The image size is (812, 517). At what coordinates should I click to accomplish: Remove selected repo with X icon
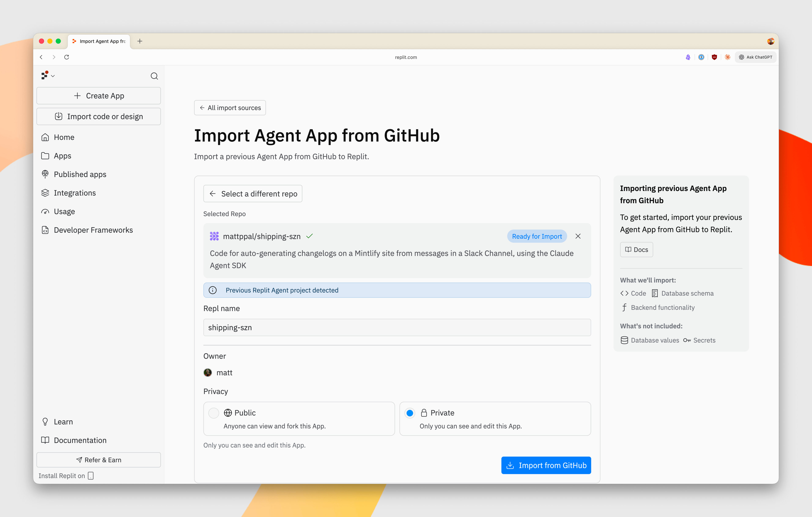578,236
